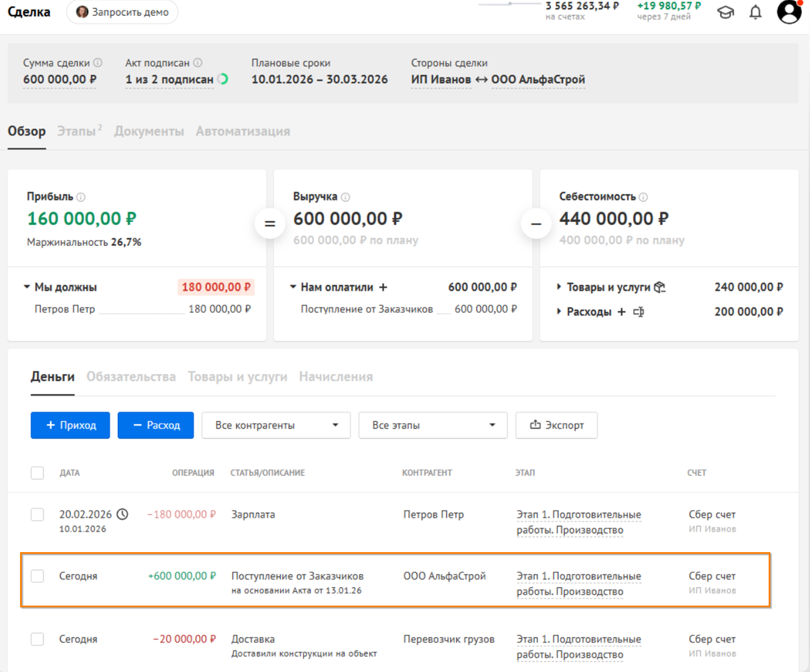Image resolution: width=810 pixels, height=672 pixels.
Task: Click the Экспорт button
Action: pyautogui.click(x=556, y=425)
